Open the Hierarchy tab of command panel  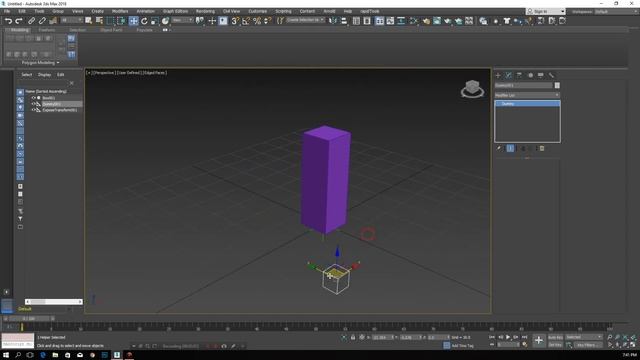[519, 75]
